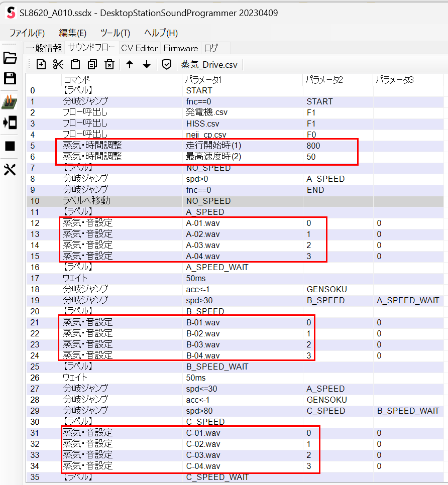Click the A-01.wav parameter cell
The image size is (448, 485).
click(x=203, y=223)
